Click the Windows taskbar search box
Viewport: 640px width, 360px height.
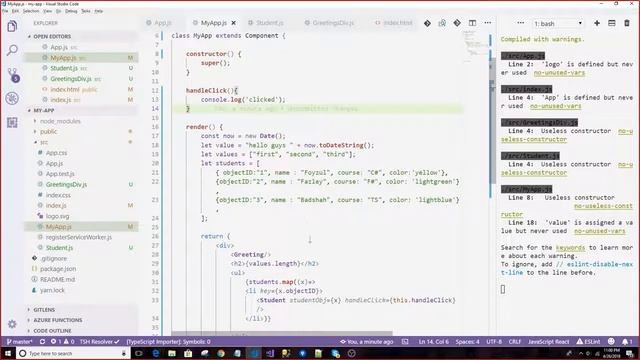(x=73, y=353)
